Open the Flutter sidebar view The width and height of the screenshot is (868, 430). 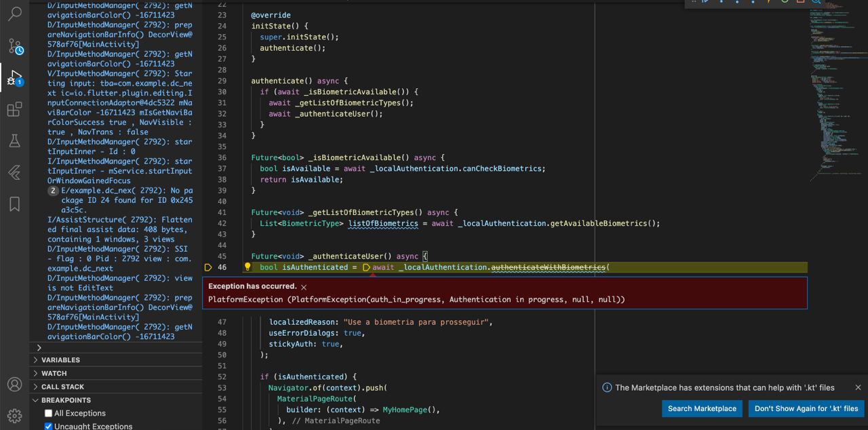[14, 172]
